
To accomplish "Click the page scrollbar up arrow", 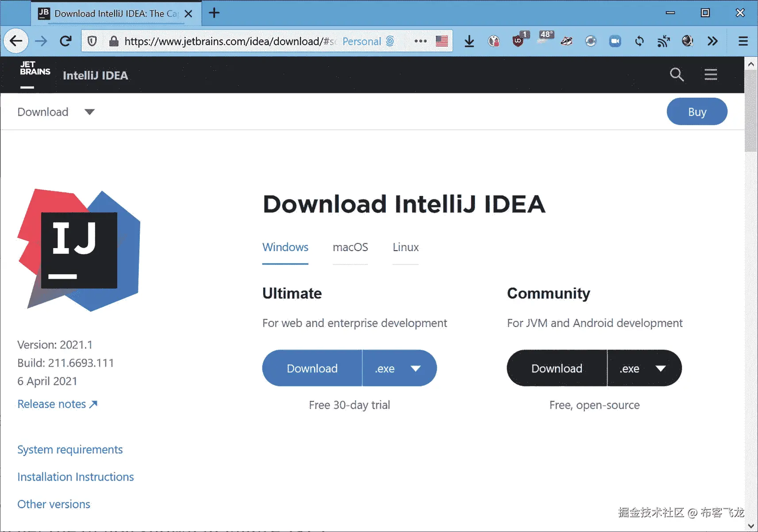I will 751,64.
